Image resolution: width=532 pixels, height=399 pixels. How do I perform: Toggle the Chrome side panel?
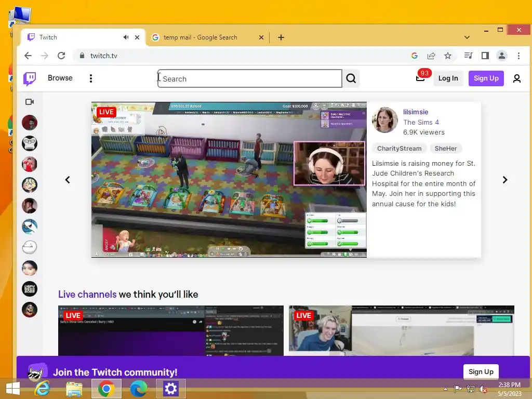pyautogui.click(x=485, y=56)
